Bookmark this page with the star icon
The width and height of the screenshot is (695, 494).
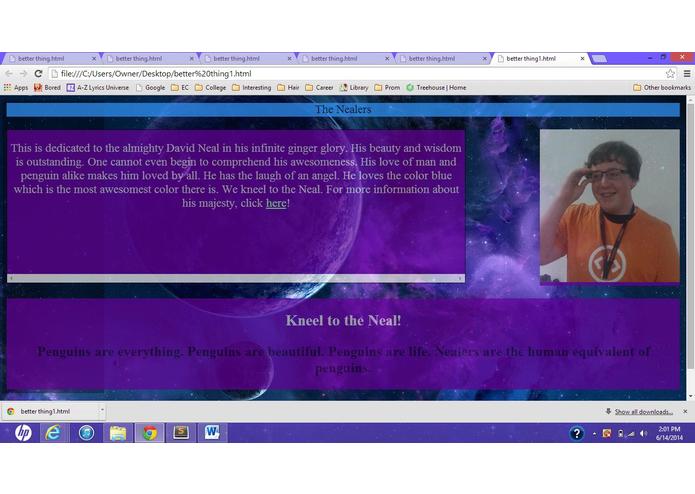[670, 74]
